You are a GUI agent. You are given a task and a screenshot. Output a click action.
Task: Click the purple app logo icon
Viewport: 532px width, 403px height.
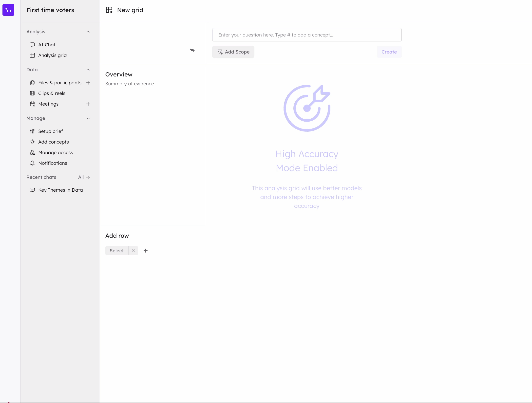(x=8, y=10)
